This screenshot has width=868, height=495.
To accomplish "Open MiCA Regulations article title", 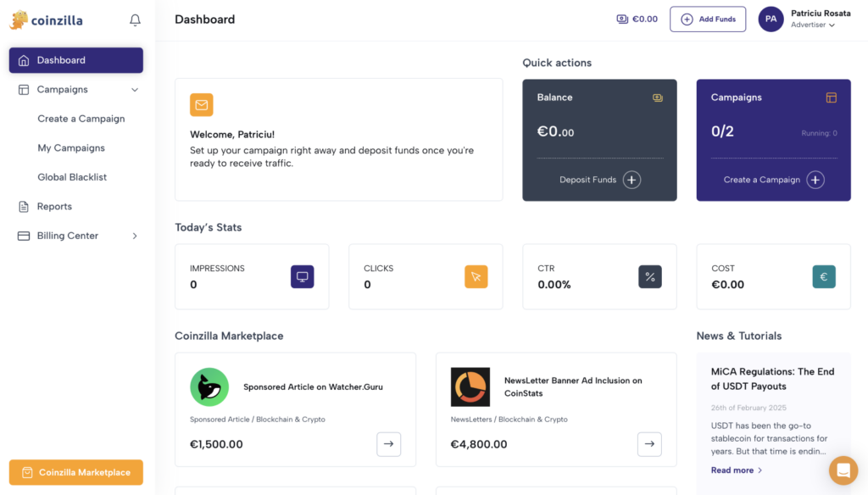I will point(772,379).
